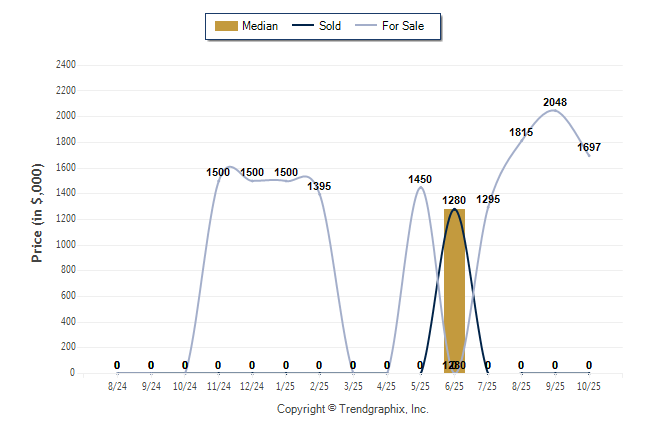The width and height of the screenshot is (646, 434).
Task: Toggle the Median series legend label
Action: [260, 26]
